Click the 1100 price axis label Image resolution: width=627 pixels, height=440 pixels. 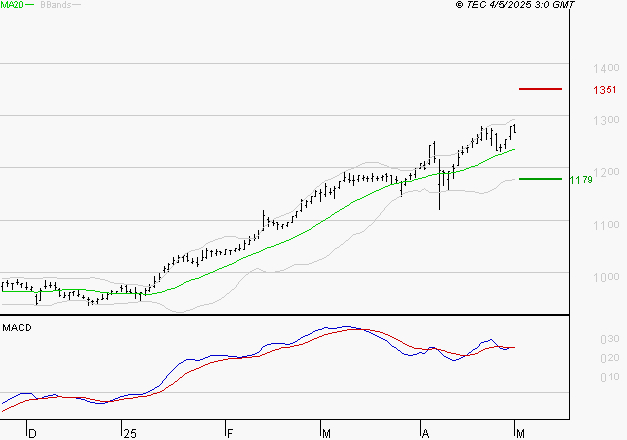pyautogui.click(x=606, y=225)
